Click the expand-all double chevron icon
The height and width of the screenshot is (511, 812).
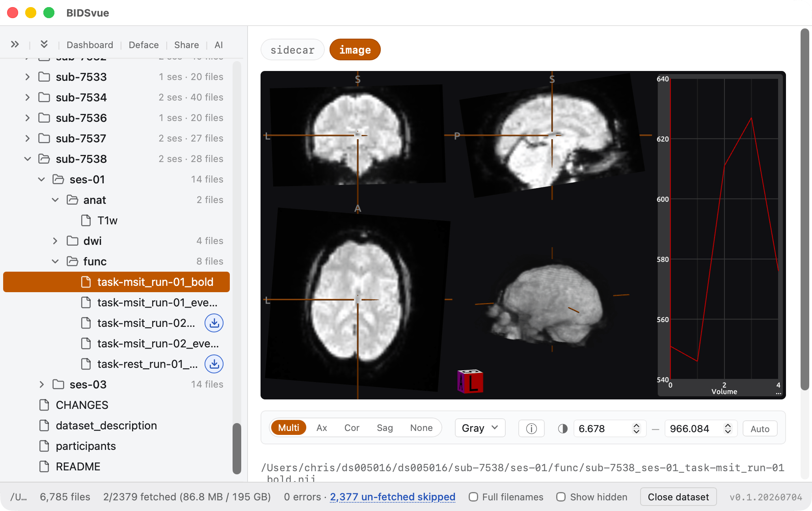coord(15,45)
